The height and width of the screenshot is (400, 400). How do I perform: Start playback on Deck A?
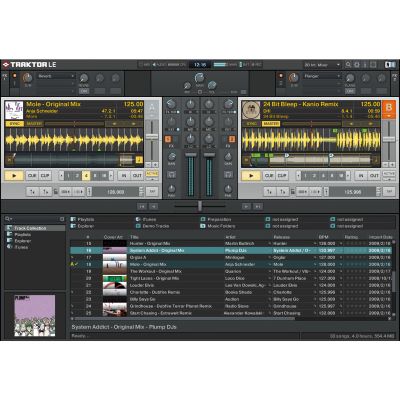[x=14, y=176]
